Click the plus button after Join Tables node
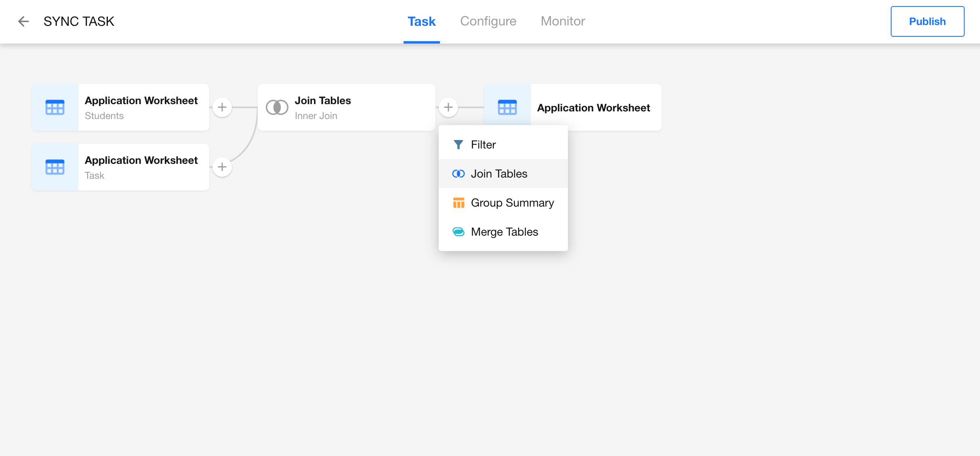Viewport: 980px width, 456px height. click(x=448, y=107)
